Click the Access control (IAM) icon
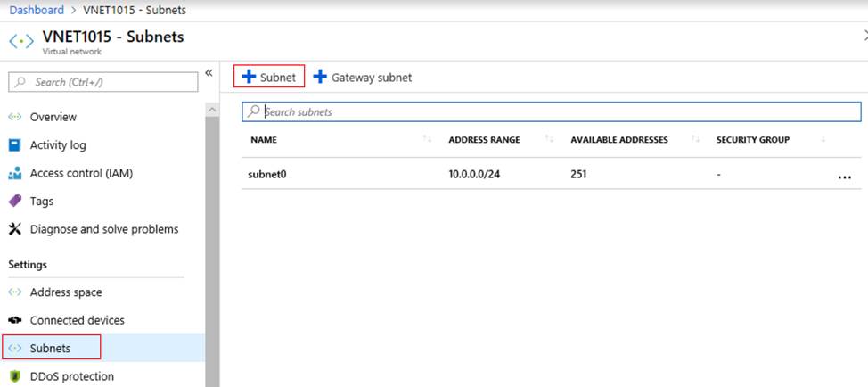This screenshot has width=868, height=387. tap(14, 173)
